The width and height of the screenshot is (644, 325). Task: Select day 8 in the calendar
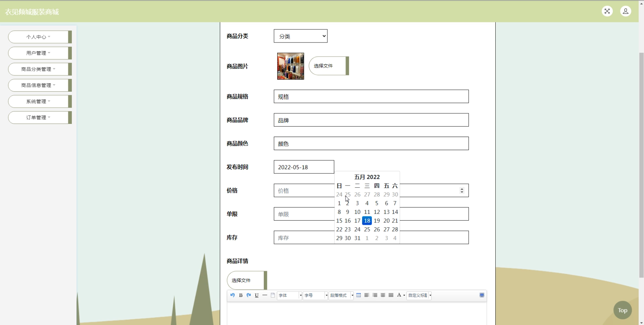coord(339,212)
